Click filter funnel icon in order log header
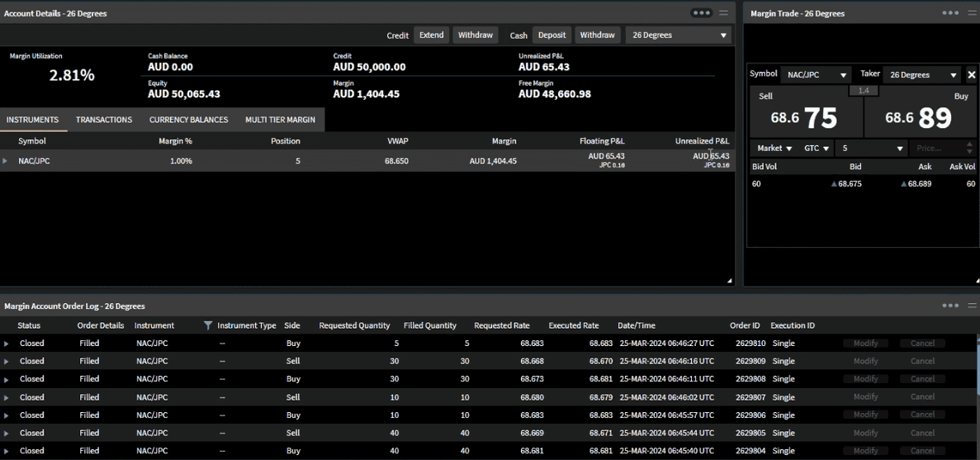Viewport: 980px width, 460px height. (x=208, y=325)
